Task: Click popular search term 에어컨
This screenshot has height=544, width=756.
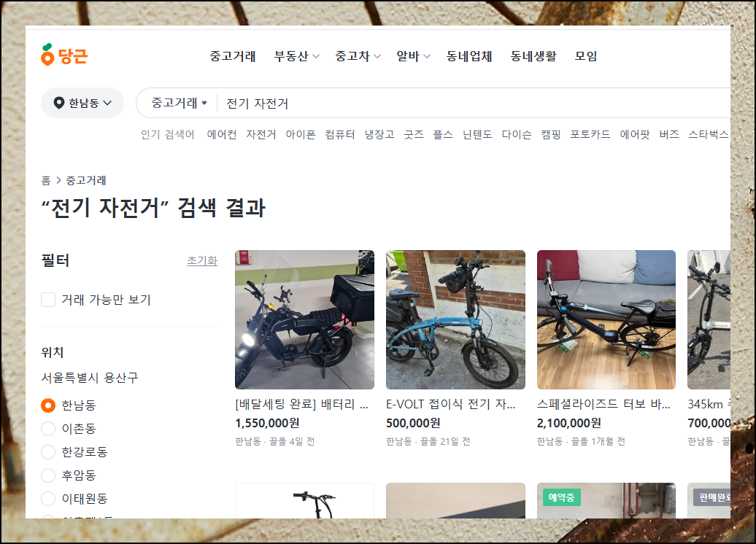Action: [x=222, y=134]
